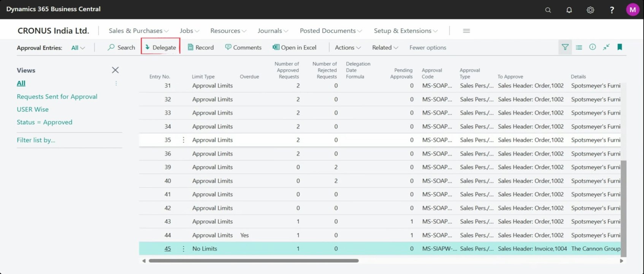Click the Details column header
This screenshot has width=644, height=274.
point(578,76)
